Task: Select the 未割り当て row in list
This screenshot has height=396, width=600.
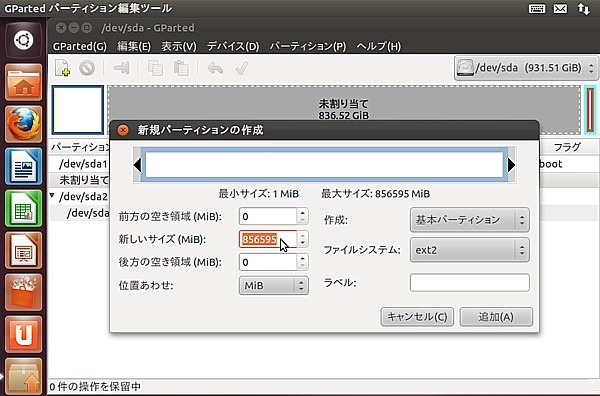Action: (84, 179)
